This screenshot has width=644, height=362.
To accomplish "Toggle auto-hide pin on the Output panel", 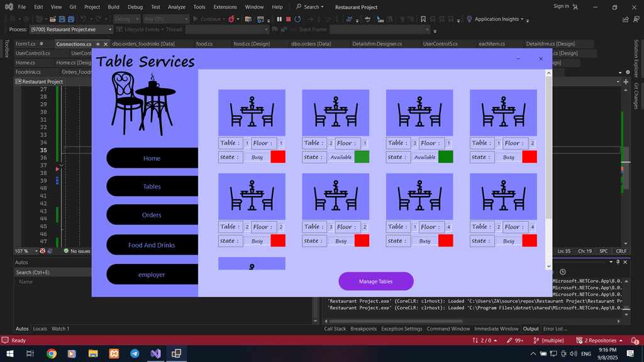I will tap(616, 261).
